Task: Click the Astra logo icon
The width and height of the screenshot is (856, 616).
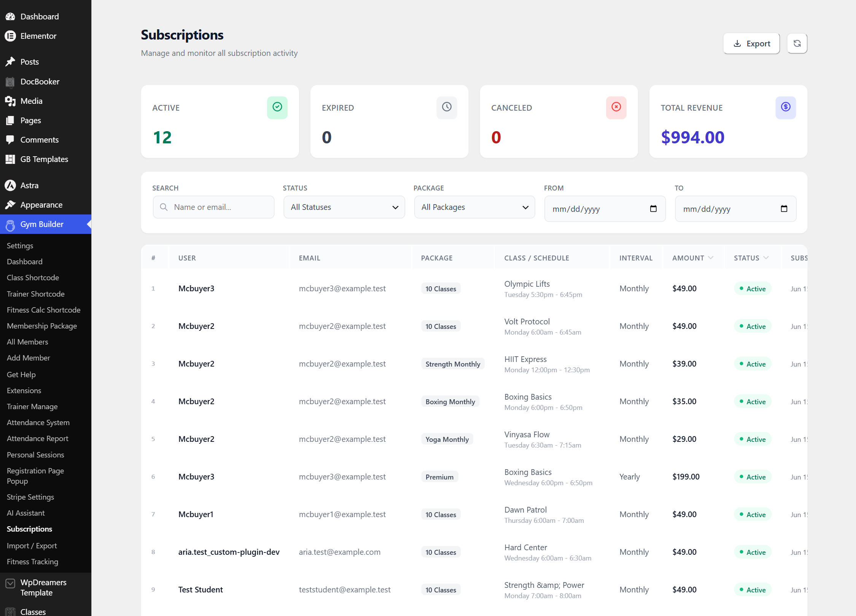Action: [10, 185]
